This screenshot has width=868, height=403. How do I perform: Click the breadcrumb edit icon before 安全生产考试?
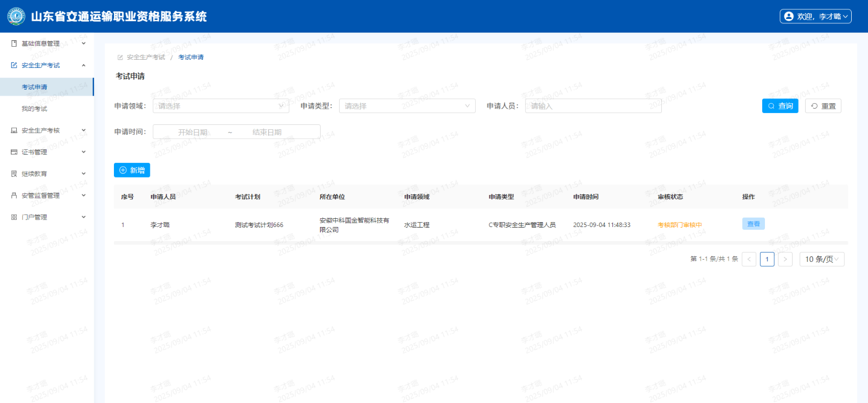pos(120,58)
